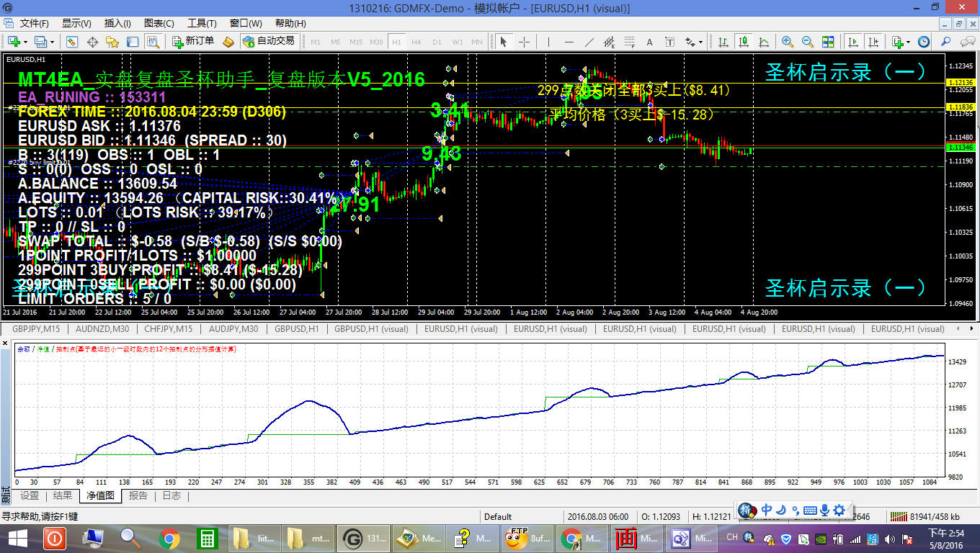Open the 设置 tester tab
The width and height of the screenshot is (980, 553).
[30, 495]
